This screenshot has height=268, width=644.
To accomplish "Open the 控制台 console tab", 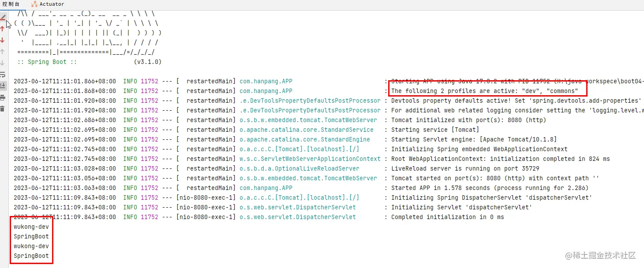I will pyautogui.click(x=11, y=4).
